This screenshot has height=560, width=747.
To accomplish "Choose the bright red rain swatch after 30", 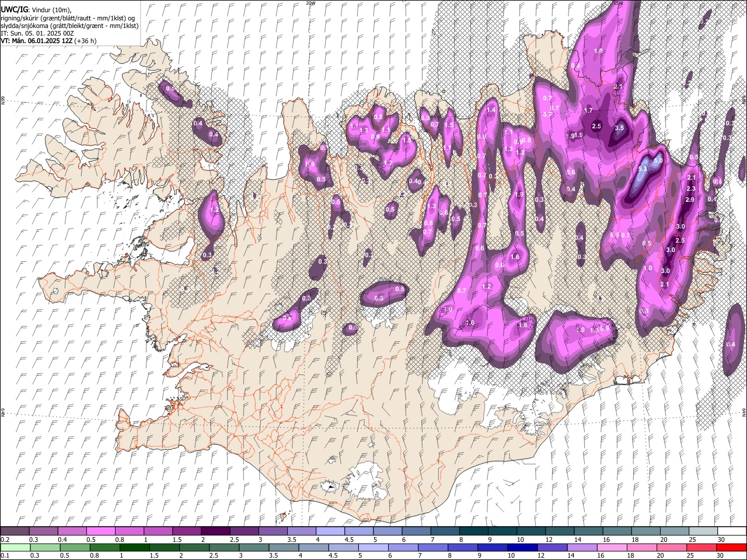I will pos(731,547).
